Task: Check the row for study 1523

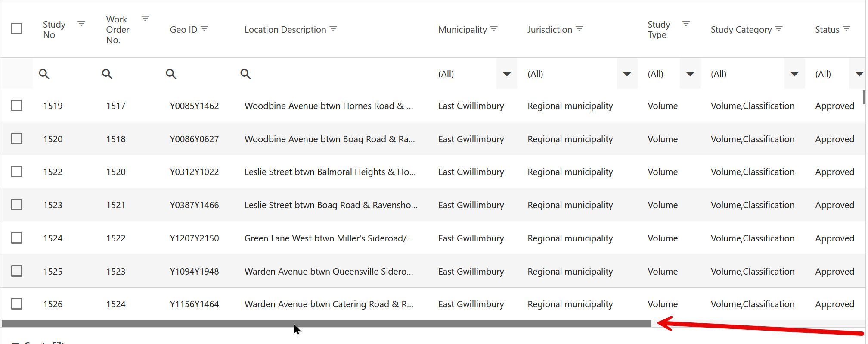Action: (17, 205)
